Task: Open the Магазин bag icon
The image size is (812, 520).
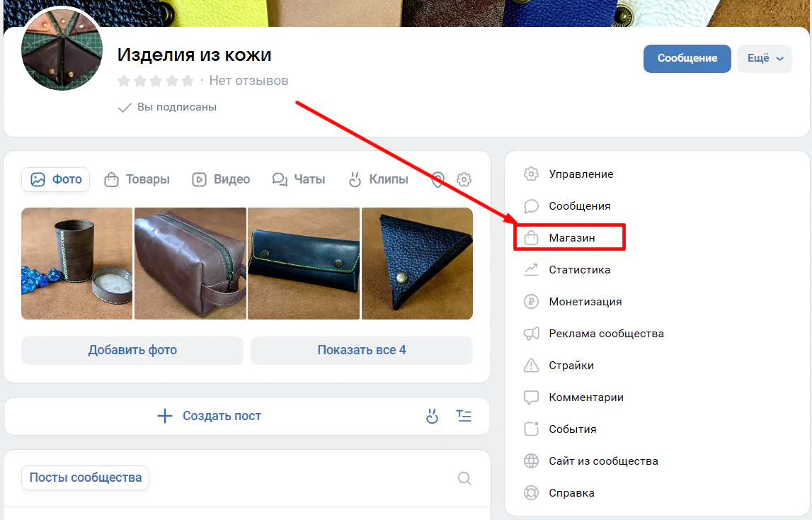Action: coord(532,238)
